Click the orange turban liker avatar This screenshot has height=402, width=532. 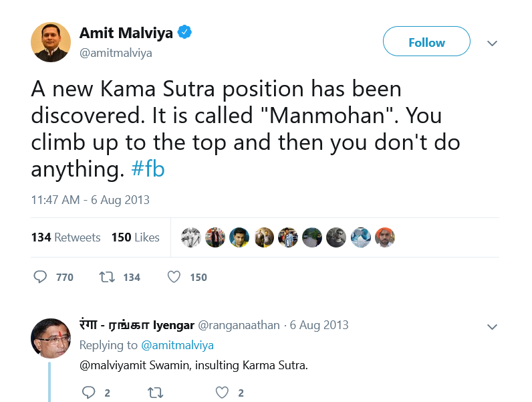click(x=385, y=237)
